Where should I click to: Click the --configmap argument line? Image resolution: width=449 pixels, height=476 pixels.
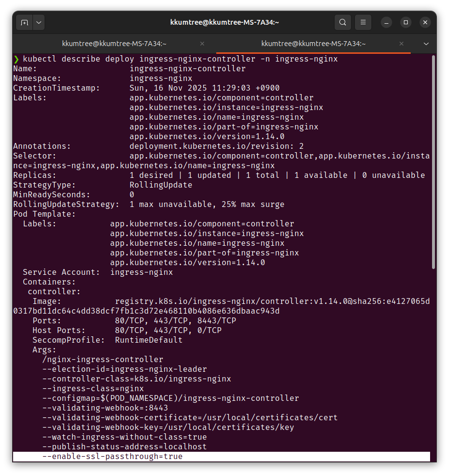(x=171, y=398)
